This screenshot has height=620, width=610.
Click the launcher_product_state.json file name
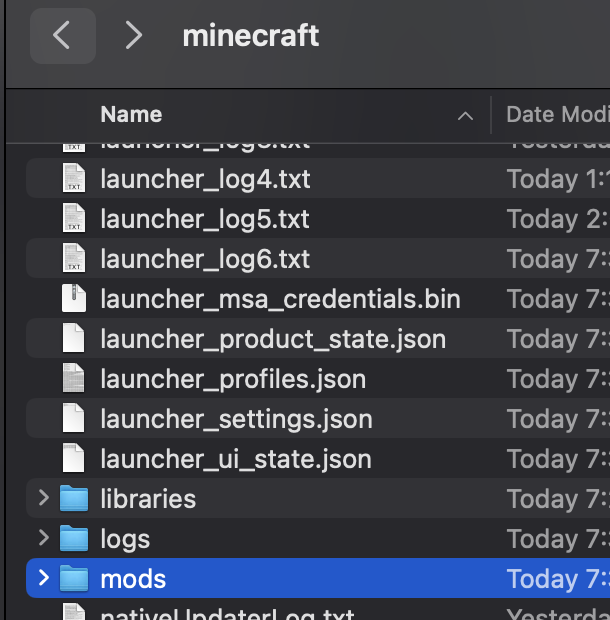pyautogui.click(x=273, y=340)
